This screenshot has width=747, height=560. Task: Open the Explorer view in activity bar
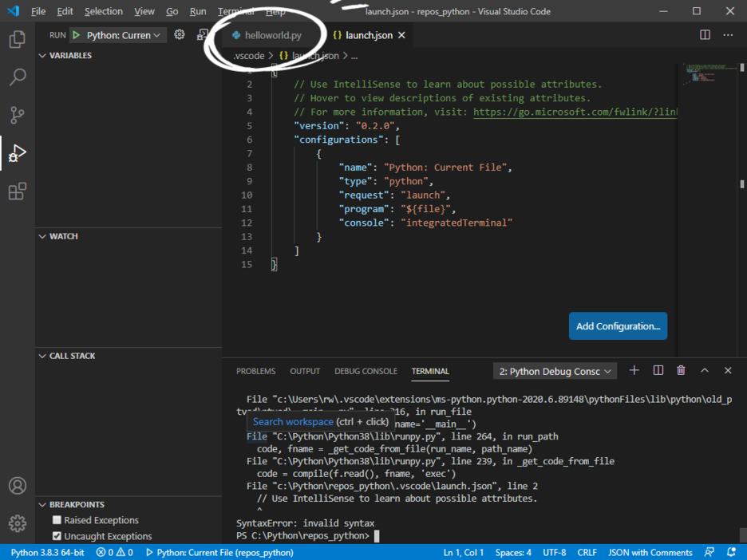coord(17,39)
